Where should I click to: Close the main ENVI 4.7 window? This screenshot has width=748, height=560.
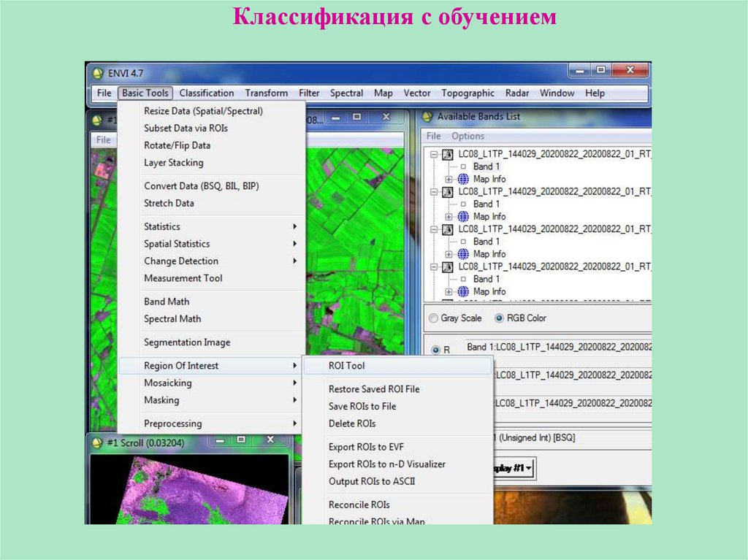(x=630, y=70)
